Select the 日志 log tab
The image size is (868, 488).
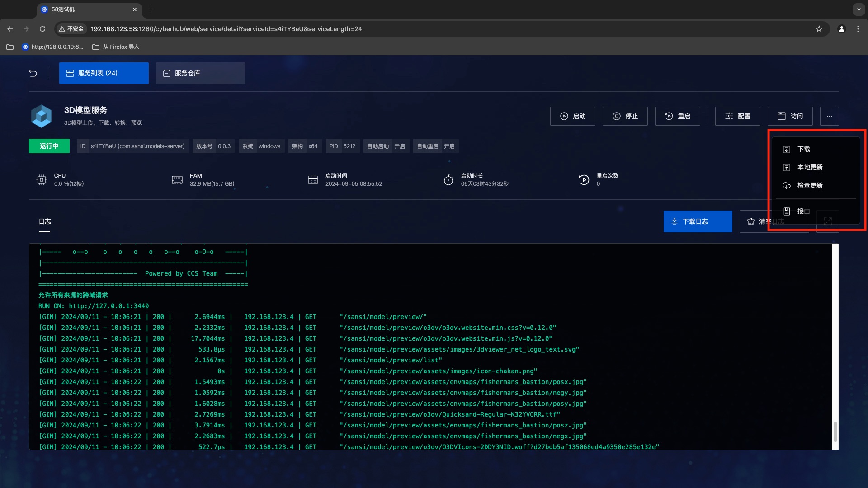click(44, 221)
